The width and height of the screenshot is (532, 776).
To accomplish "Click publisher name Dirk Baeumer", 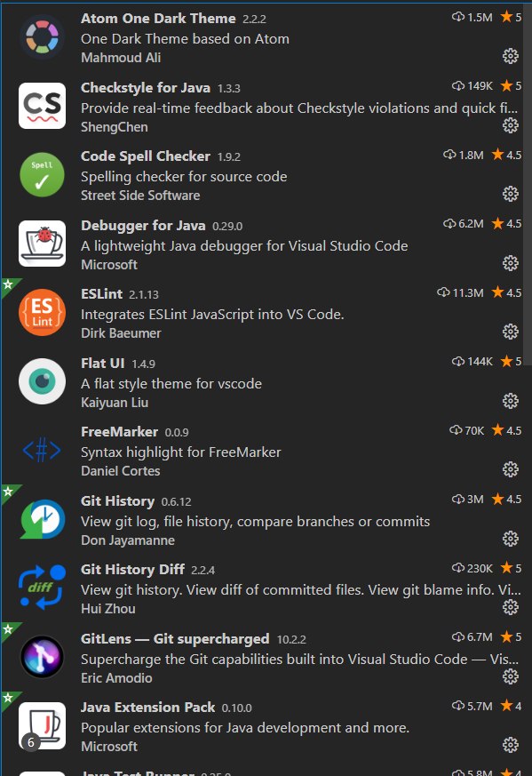I will [121, 333].
